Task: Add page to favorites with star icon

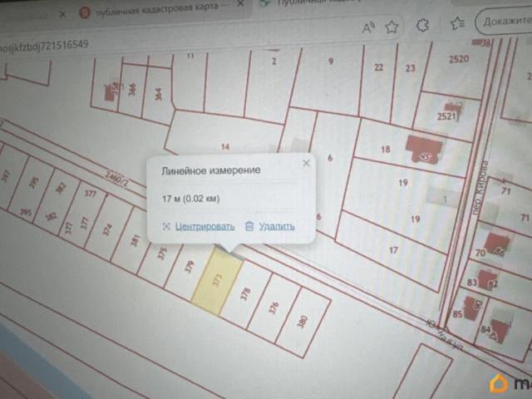Action: [392, 27]
